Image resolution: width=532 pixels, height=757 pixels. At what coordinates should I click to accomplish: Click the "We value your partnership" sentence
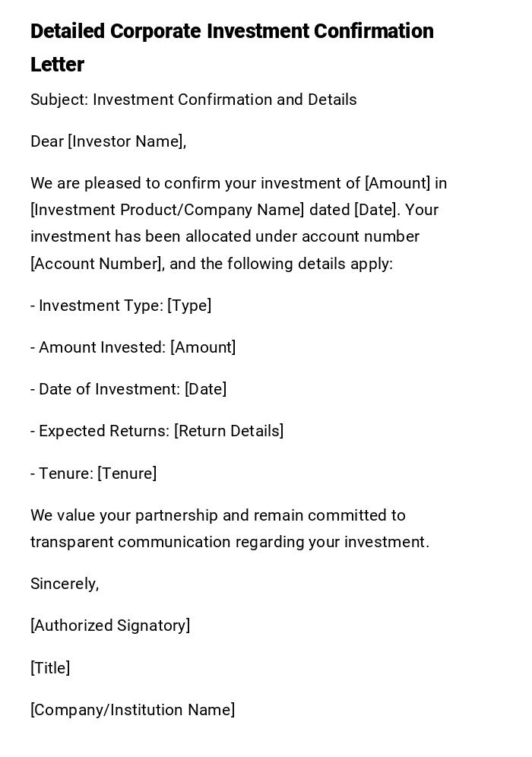tap(217, 515)
